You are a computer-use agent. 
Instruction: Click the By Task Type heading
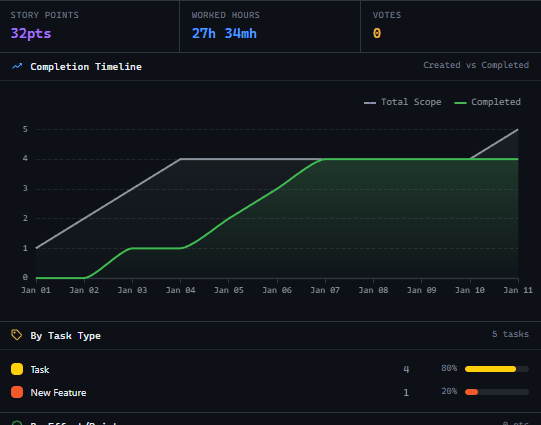[66, 336]
